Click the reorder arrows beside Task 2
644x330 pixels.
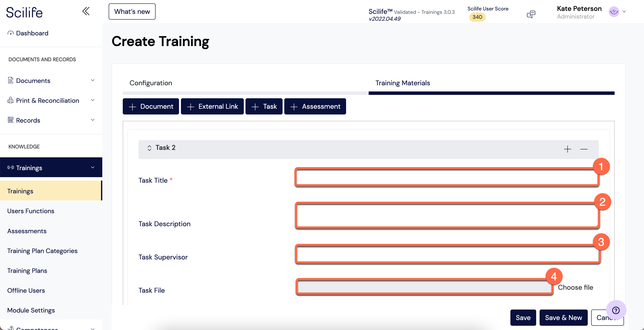tap(149, 148)
